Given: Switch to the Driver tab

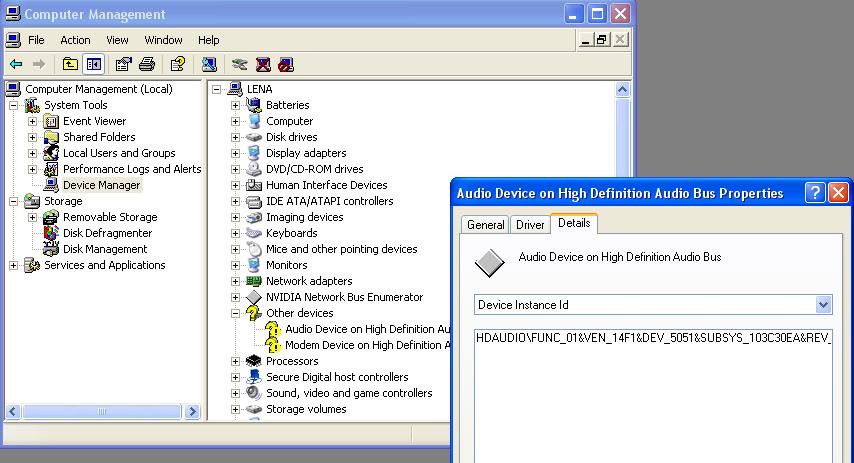Looking at the screenshot, I should (530, 224).
